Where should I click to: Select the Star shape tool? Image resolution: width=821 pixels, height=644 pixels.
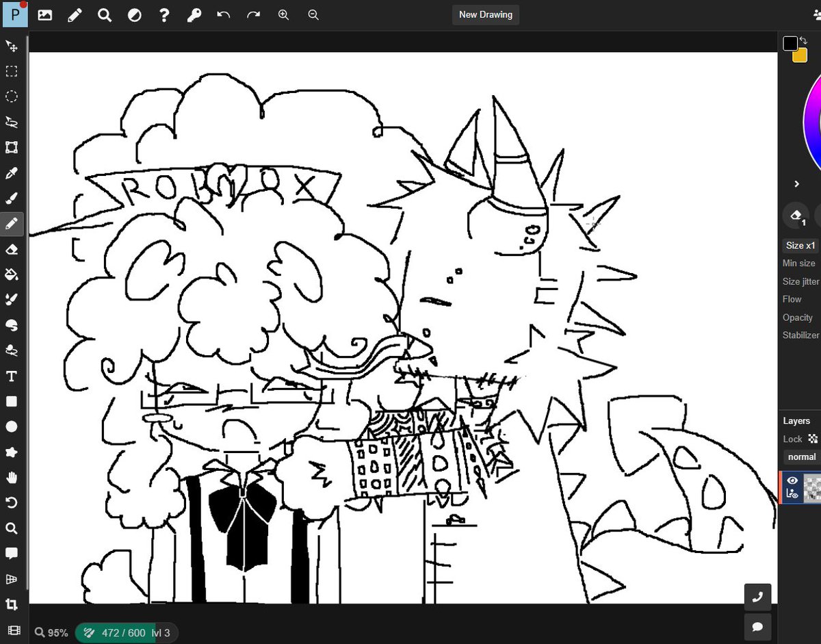12,452
